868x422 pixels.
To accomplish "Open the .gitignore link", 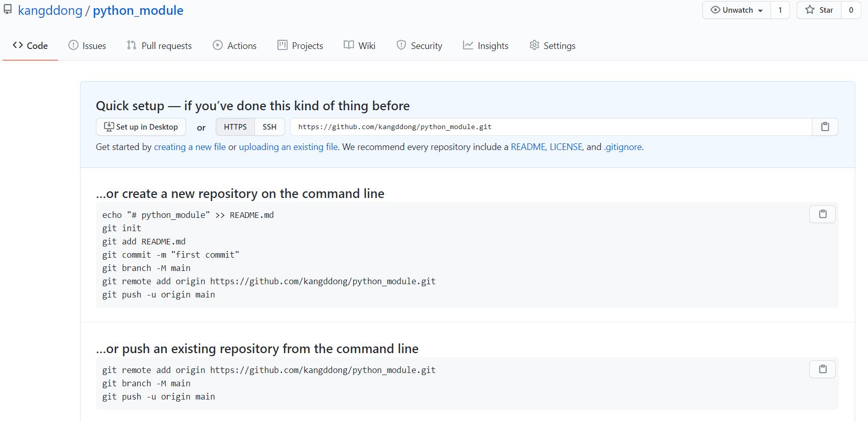I will coord(623,147).
